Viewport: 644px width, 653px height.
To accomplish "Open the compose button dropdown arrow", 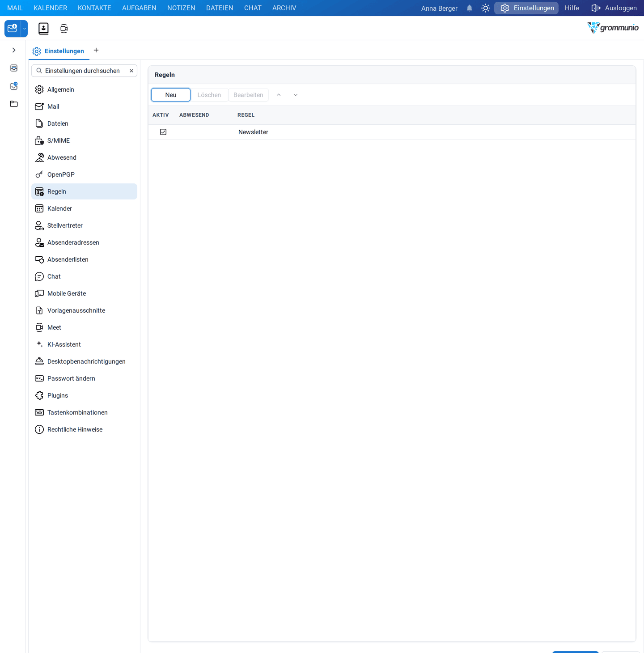I will [x=25, y=29].
